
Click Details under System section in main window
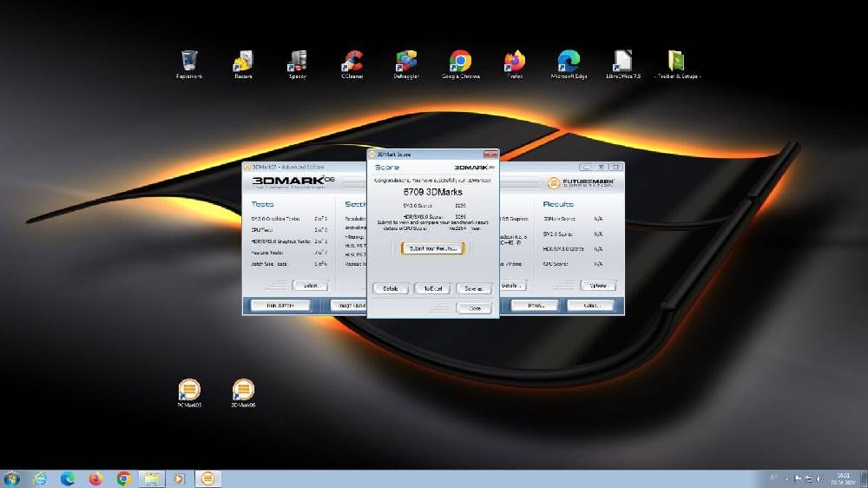tap(513, 286)
